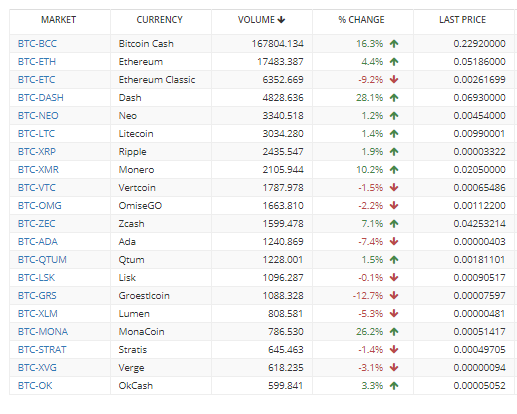Viewport: 517px width, 414px height.
Task: Select volume value 167804.134
Action: (278, 44)
